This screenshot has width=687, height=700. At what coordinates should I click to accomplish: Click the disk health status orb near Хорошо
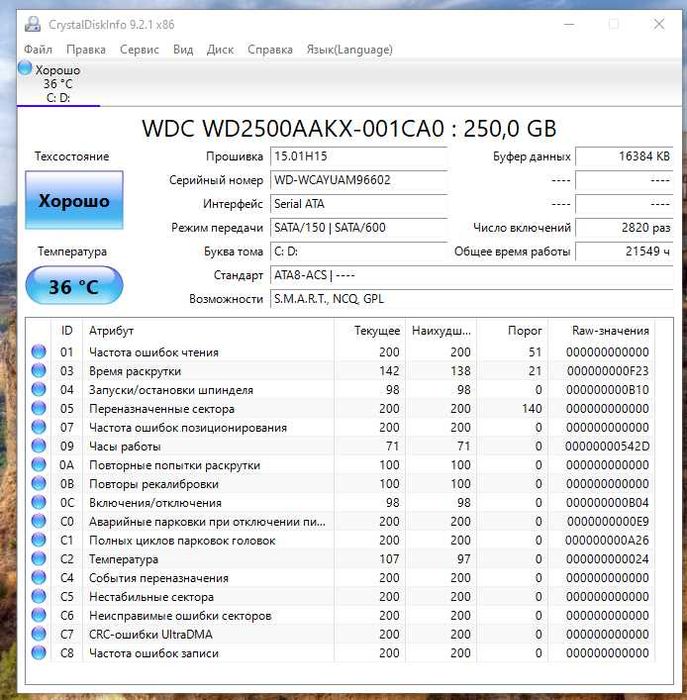(x=25, y=68)
